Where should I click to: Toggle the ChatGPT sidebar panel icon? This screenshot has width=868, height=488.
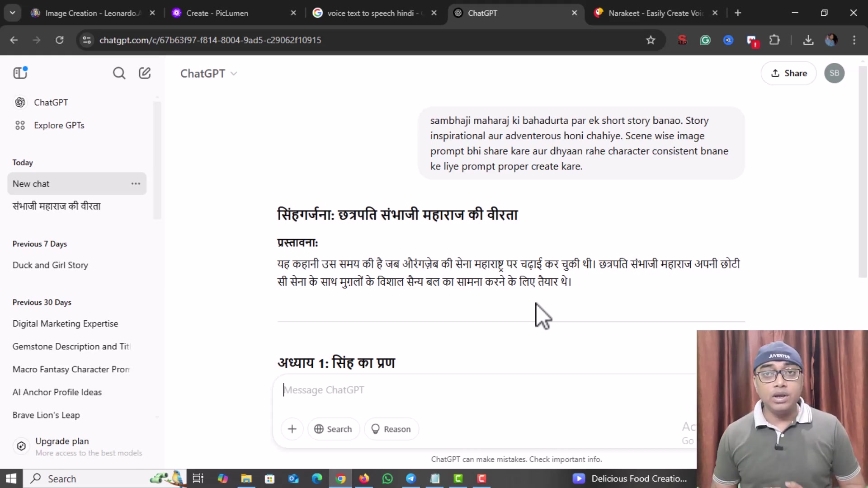pyautogui.click(x=20, y=73)
